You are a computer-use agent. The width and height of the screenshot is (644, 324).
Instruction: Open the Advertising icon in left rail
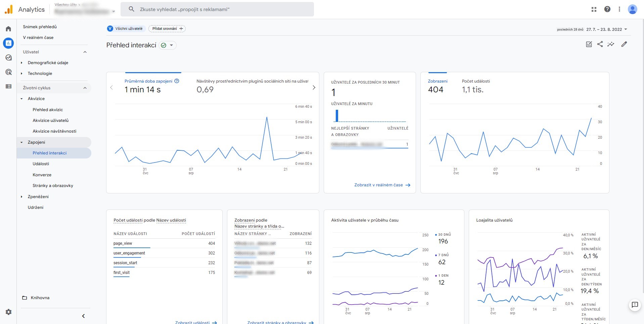point(8,72)
